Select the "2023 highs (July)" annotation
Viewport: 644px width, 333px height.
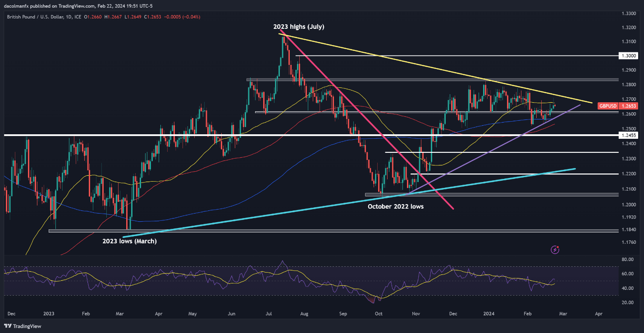(x=299, y=27)
